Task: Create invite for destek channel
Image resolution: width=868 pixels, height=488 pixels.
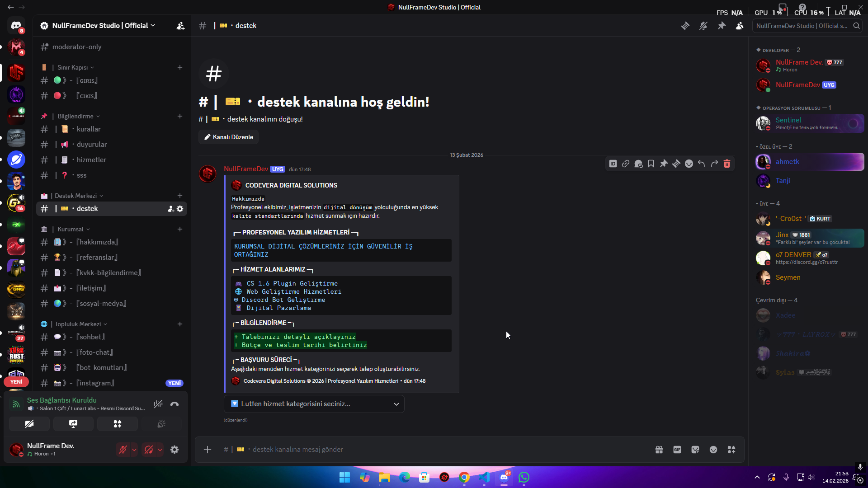Action: point(171,209)
